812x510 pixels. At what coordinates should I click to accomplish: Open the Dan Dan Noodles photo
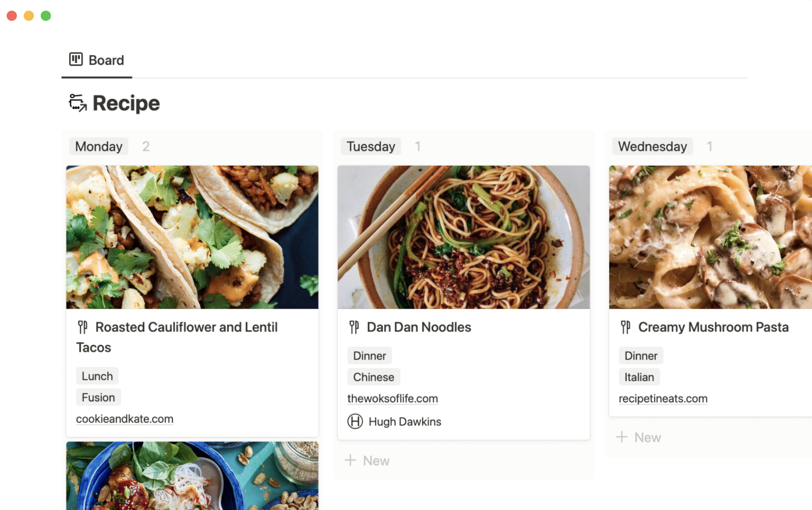(464, 237)
